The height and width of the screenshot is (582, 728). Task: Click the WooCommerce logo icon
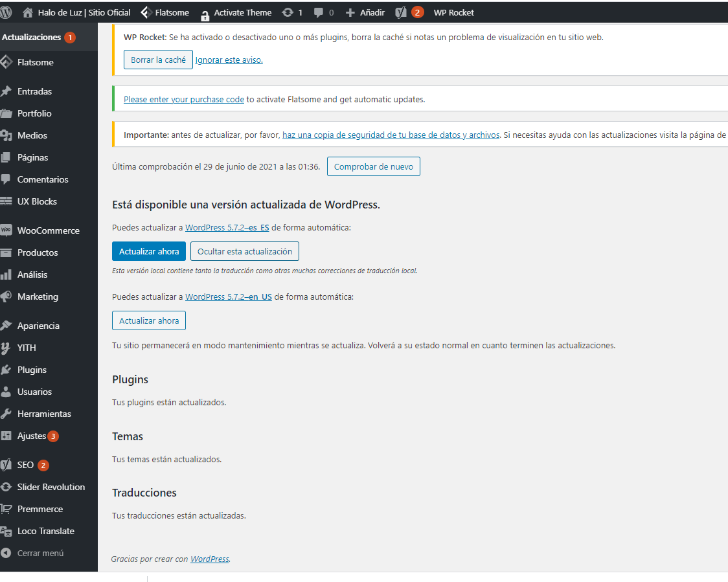coord(6,230)
